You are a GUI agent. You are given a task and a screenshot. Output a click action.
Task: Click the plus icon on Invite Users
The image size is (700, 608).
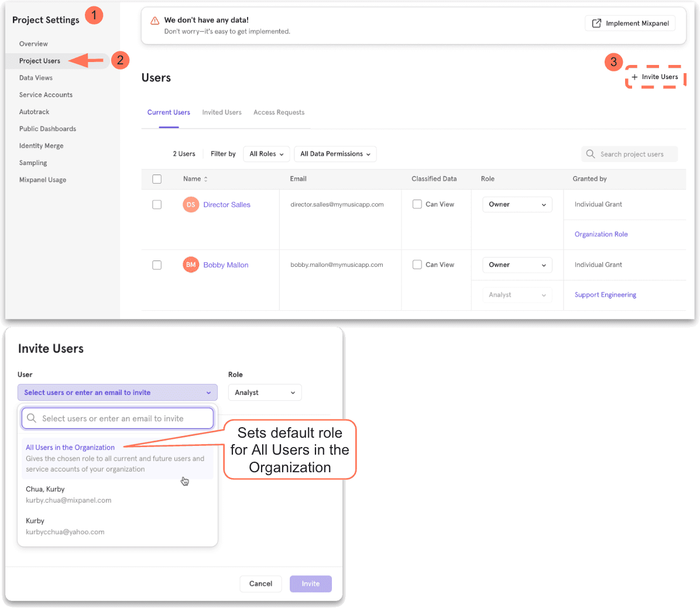coord(634,77)
